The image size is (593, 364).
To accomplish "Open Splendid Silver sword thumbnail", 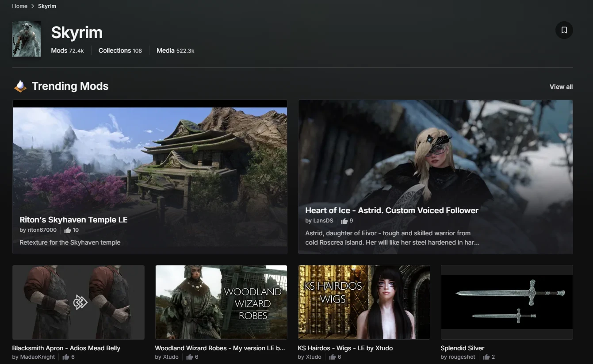I will (x=507, y=302).
